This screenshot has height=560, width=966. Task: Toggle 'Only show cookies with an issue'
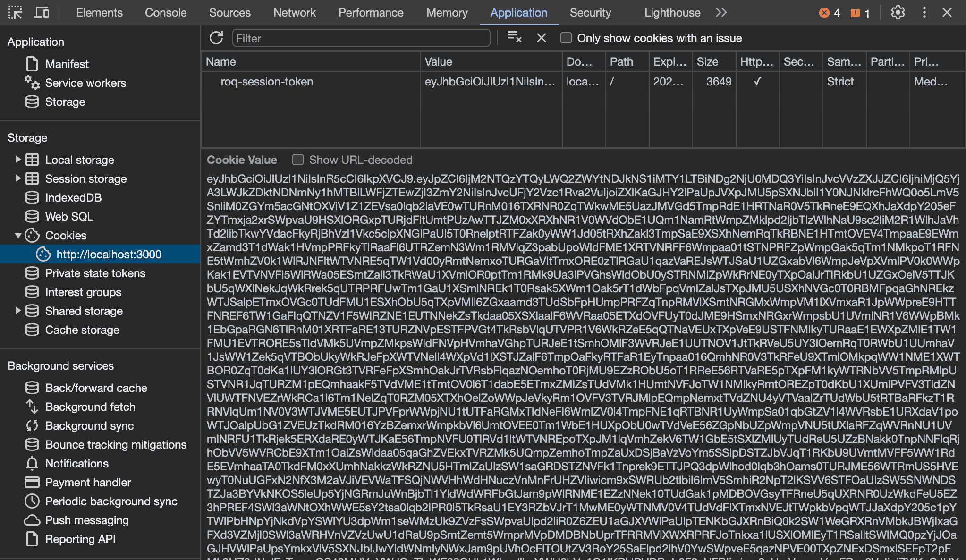click(566, 37)
